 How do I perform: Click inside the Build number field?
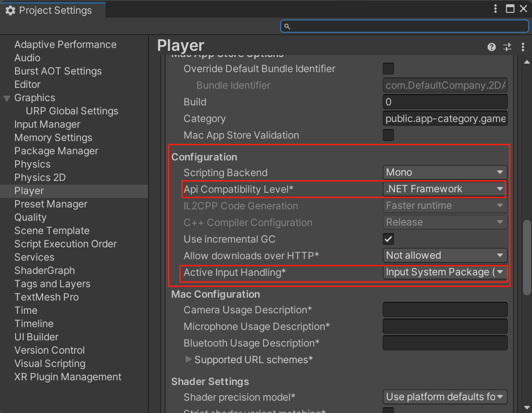tap(444, 102)
